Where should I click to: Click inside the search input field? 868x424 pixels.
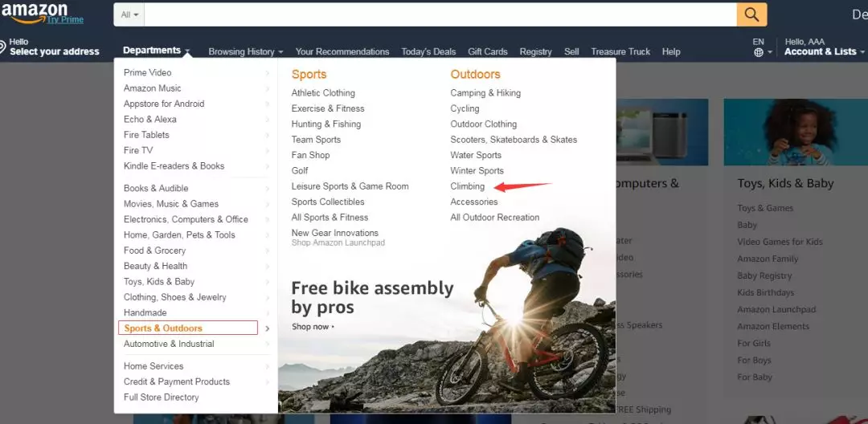tap(440, 14)
